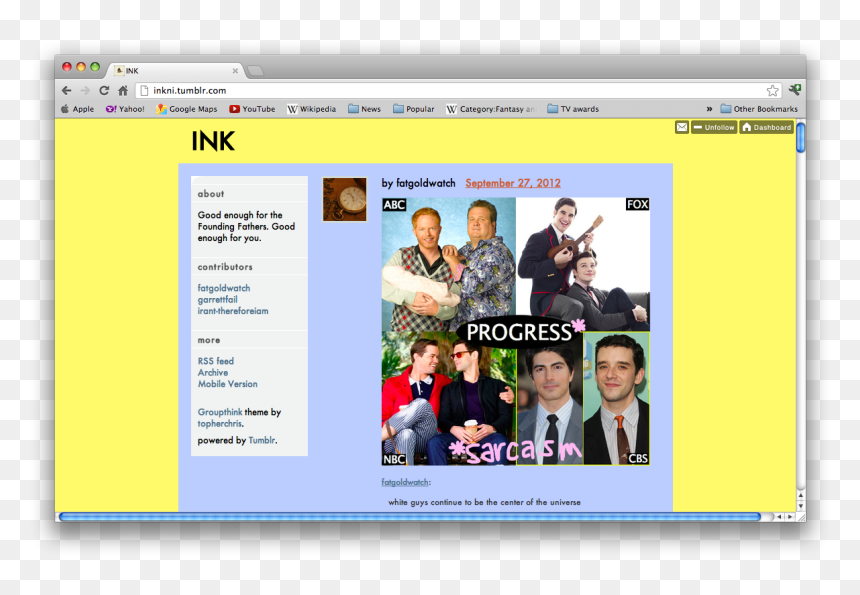Click the pocket watch avatar thumbnail

click(344, 200)
